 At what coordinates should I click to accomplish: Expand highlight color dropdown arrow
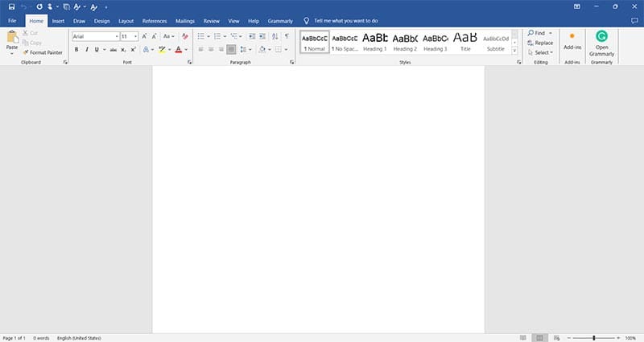[170, 50]
